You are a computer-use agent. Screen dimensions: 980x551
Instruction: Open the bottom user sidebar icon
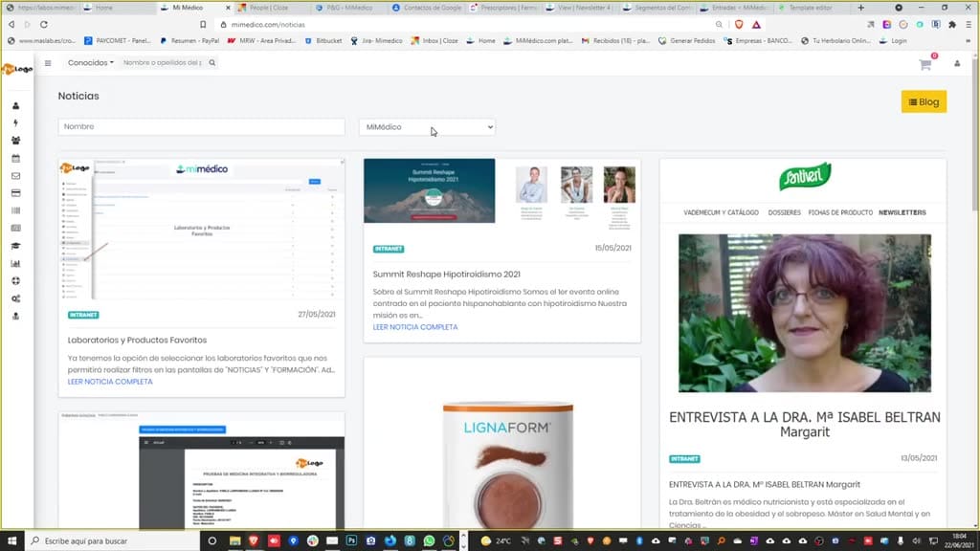tap(15, 316)
